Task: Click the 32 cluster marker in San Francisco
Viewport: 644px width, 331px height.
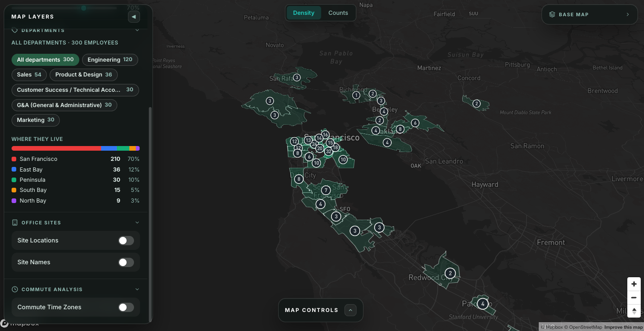Action: (x=329, y=151)
